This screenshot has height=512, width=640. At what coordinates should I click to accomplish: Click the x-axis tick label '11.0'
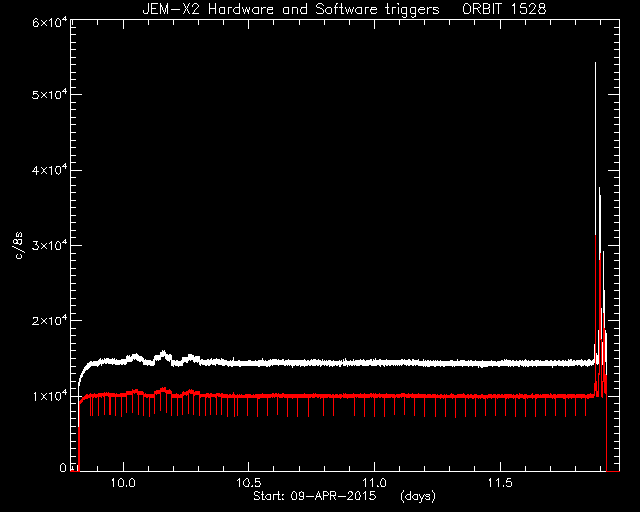[374, 483]
